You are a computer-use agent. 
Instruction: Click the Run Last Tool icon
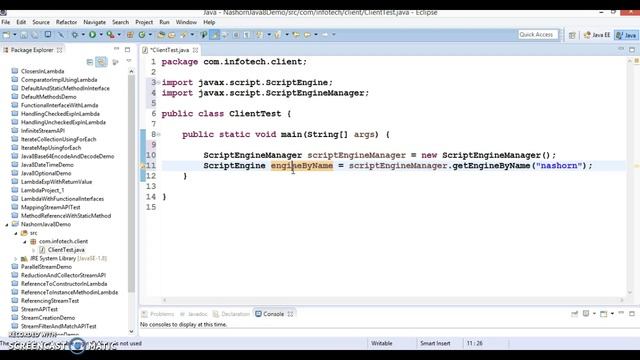(x=110, y=35)
